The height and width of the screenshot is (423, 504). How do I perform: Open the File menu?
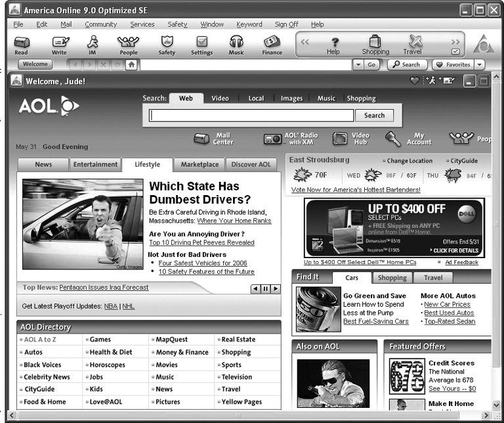pyautogui.click(x=18, y=24)
